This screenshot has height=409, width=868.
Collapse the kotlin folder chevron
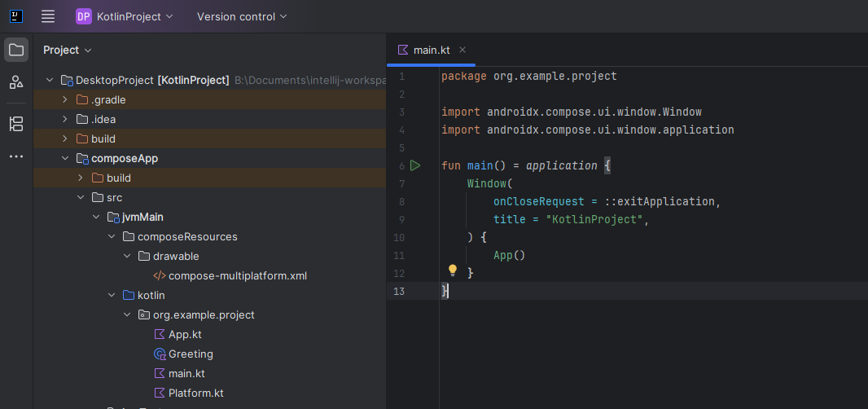click(112, 296)
